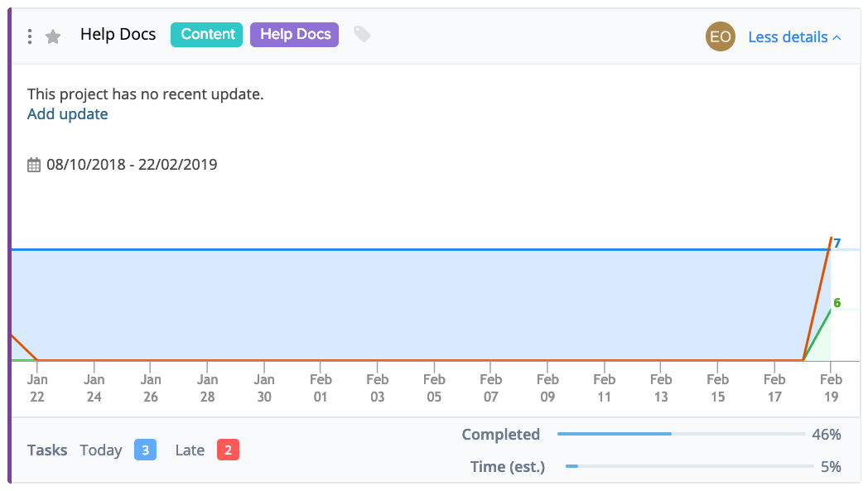
Task: Select the purple Help Docs tag
Action: pos(295,34)
